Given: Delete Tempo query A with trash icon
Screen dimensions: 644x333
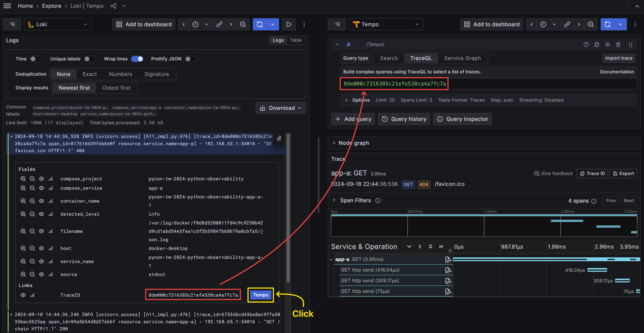Looking at the screenshot, I should pyautogui.click(x=618, y=44).
